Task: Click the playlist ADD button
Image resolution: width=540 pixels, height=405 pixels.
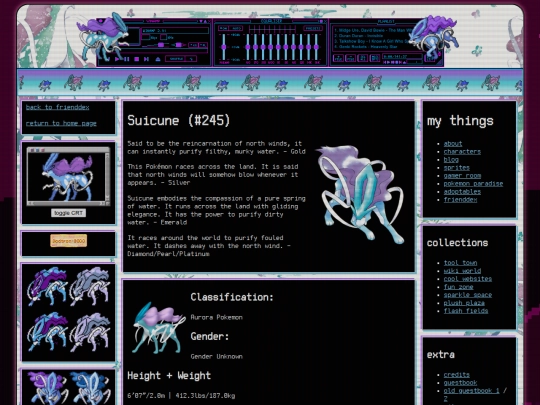Action: 338,58
